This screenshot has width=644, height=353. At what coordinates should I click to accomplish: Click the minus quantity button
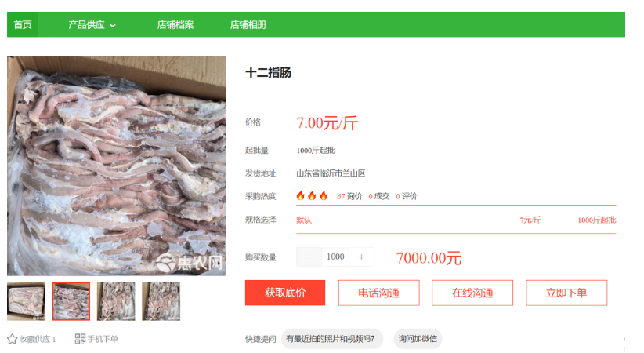click(309, 257)
